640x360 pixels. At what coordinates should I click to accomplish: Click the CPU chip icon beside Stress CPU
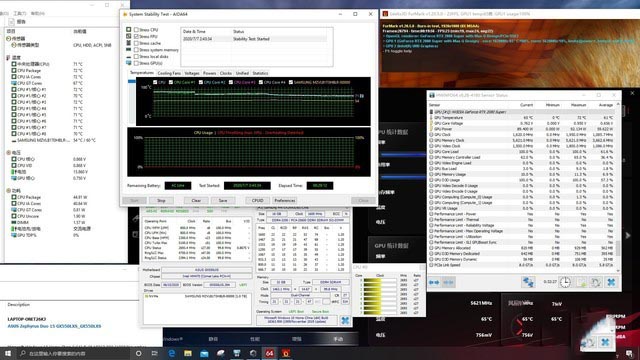coord(129,30)
